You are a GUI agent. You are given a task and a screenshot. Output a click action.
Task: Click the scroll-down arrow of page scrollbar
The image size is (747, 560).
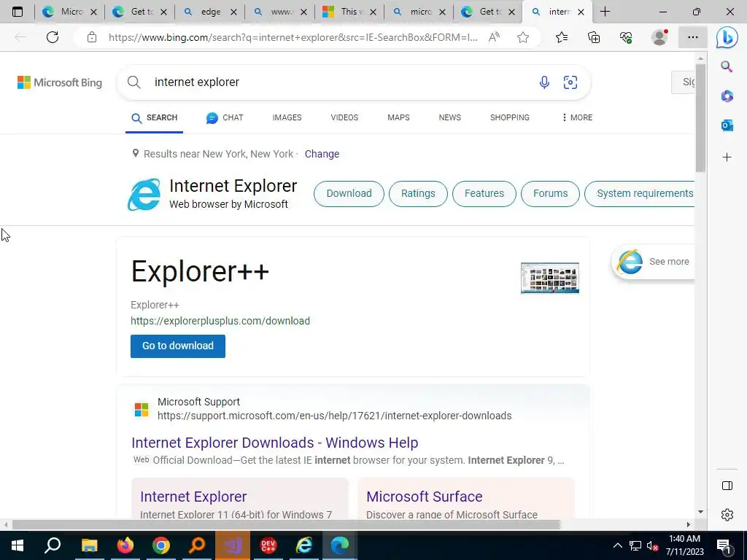[700, 512]
